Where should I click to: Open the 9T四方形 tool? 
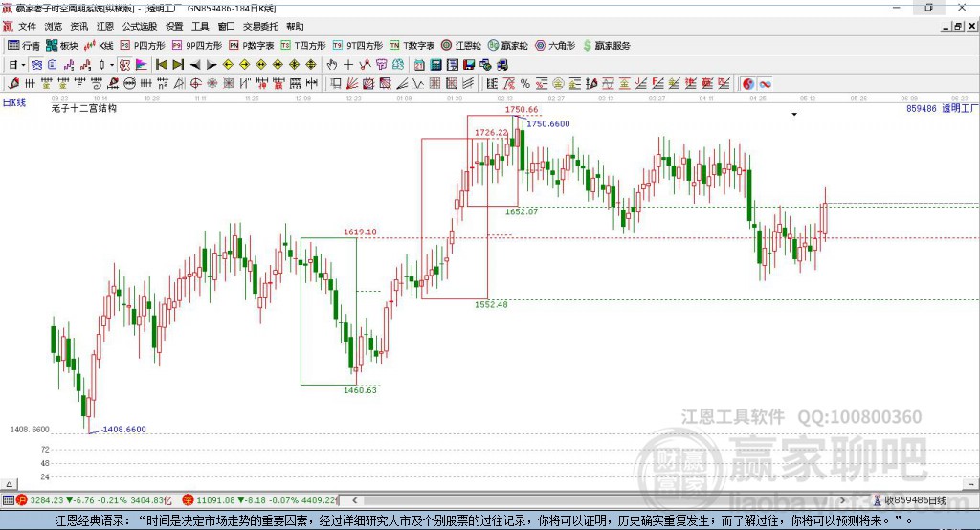tap(358, 46)
